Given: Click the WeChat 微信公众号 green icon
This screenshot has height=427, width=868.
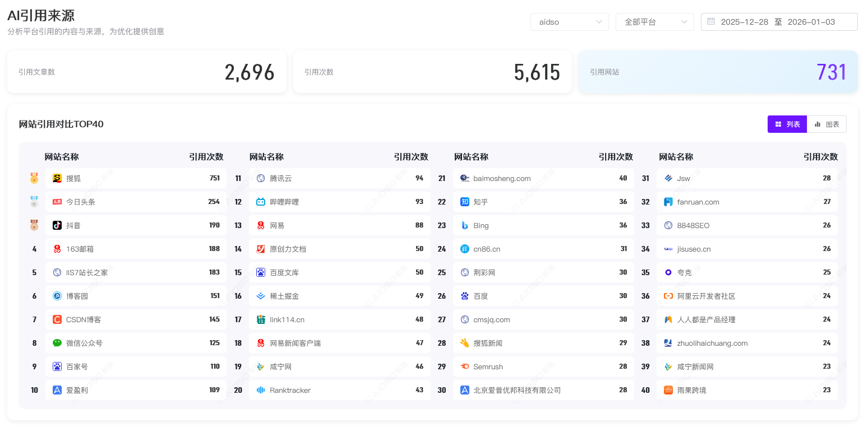Looking at the screenshot, I should 57,343.
